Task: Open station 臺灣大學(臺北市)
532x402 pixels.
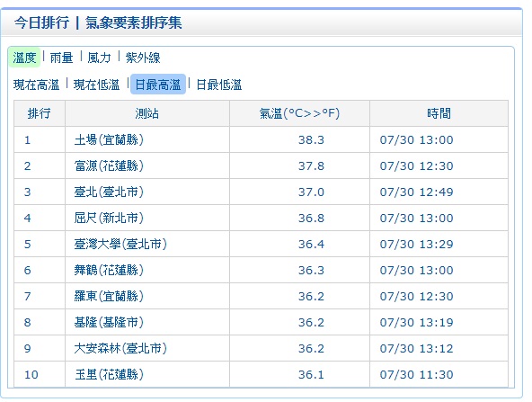Action: [120, 244]
